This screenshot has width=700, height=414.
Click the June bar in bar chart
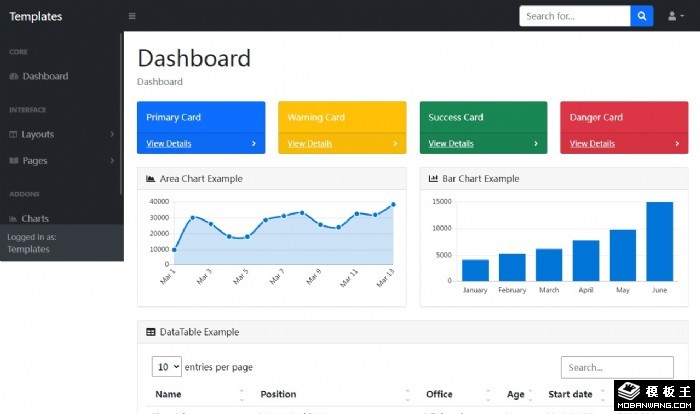pyautogui.click(x=659, y=241)
